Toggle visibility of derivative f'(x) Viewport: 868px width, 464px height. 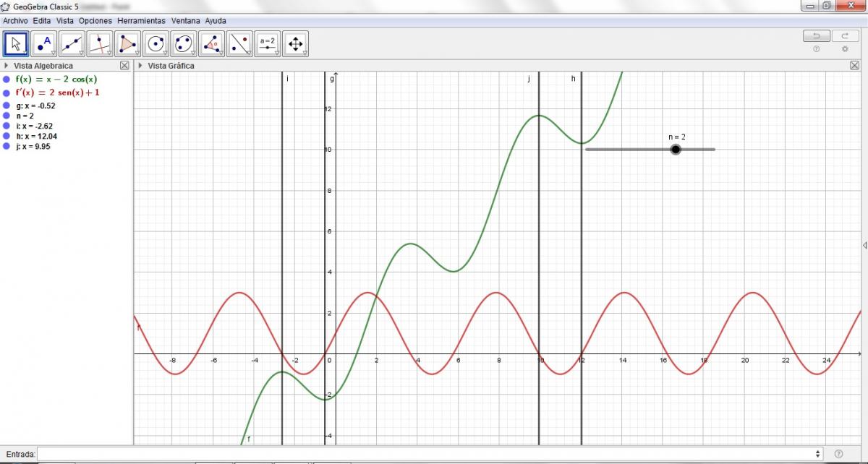7,93
